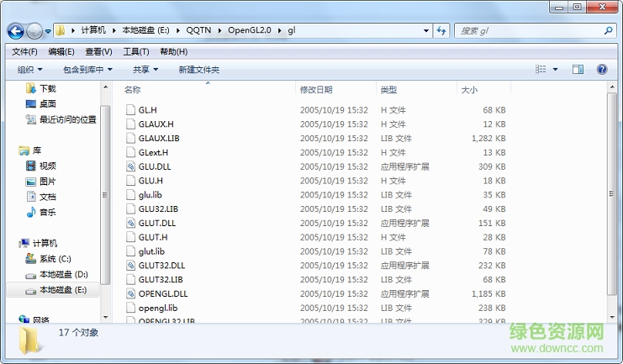Click the change view icon
Screen dimensions: 623x364
coord(541,70)
